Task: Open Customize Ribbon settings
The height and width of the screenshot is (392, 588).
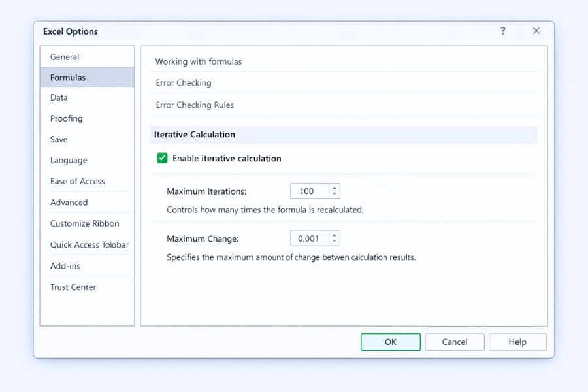Action: [85, 223]
